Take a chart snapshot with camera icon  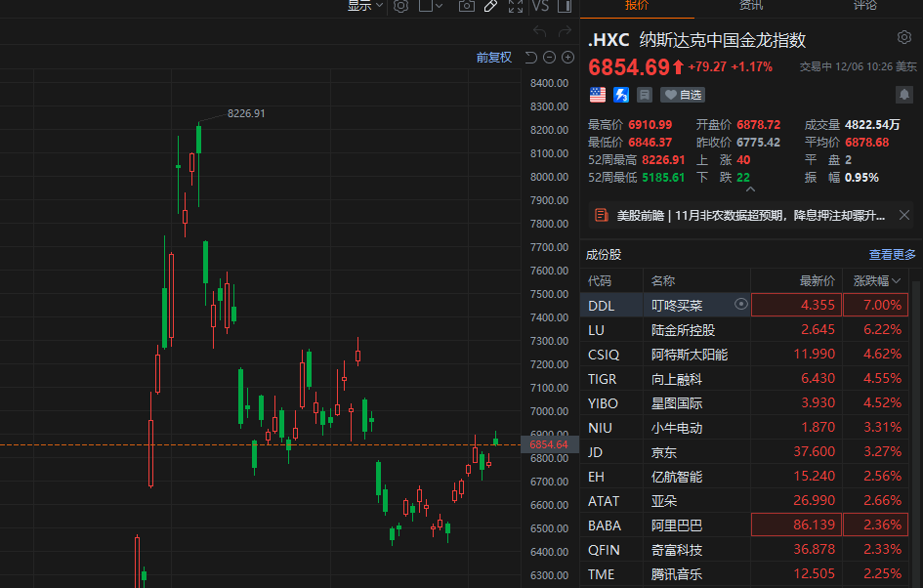[467, 6]
